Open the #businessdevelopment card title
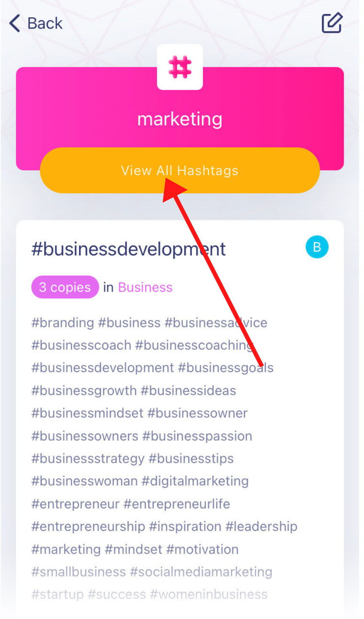The height and width of the screenshot is (619, 364). click(x=128, y=249)
